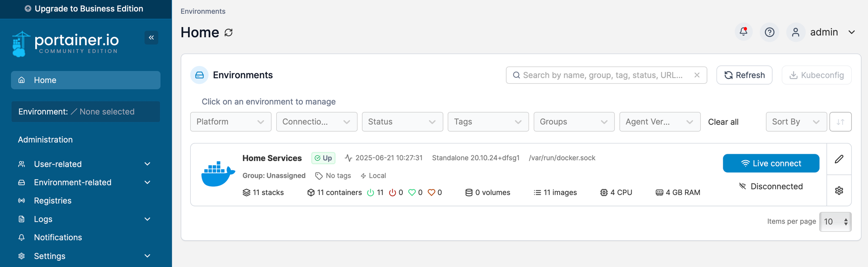Open the help question mark icon
Image resolution: width=868 pixels, height=267 pixels.
(769, 32)
